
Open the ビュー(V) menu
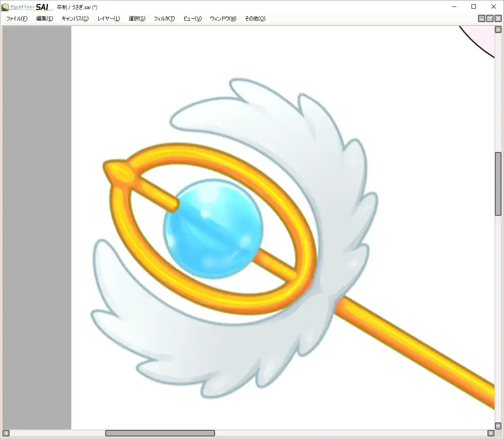(x=192, y=19)
